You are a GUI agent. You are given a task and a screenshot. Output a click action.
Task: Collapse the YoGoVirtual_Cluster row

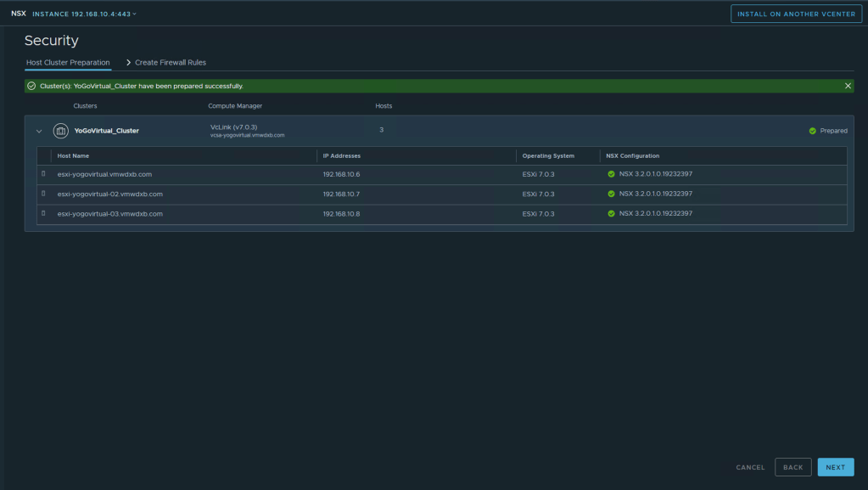[38, 131]
